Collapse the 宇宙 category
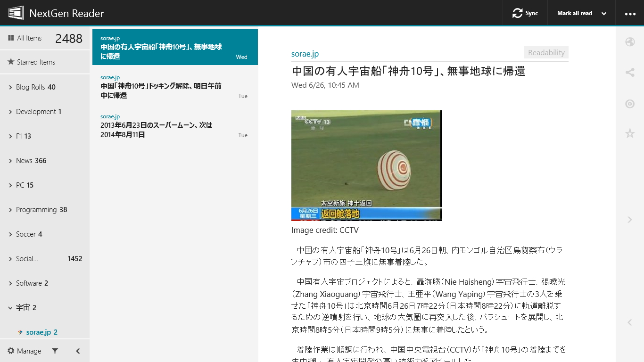This screenshot has height=362, width=644. point(10,307)
